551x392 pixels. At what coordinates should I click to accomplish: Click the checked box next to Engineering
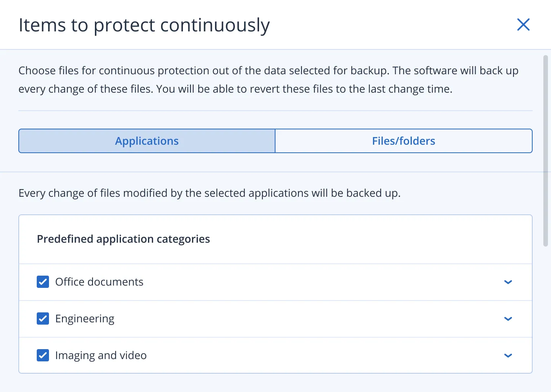point(42,318)
